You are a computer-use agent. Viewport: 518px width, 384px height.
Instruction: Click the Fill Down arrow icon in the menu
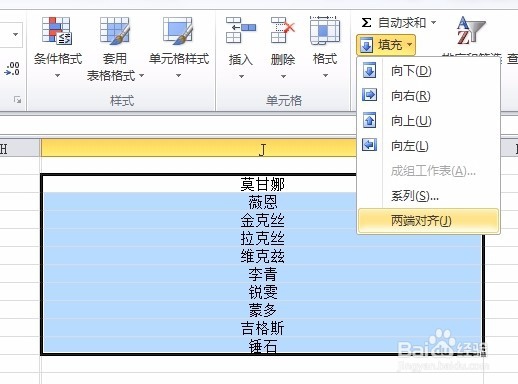tap(369, 70)
